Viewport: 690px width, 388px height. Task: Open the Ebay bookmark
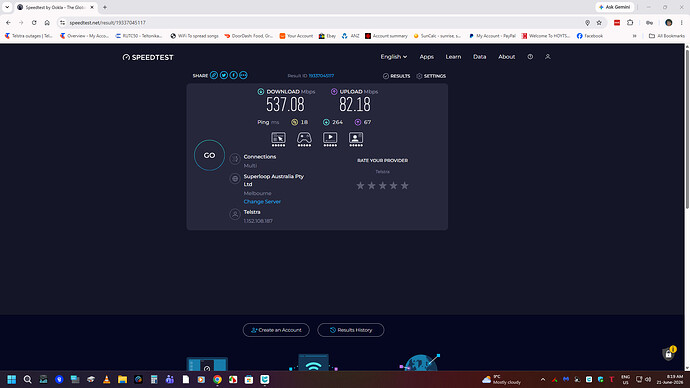click(x=327, y=36)
